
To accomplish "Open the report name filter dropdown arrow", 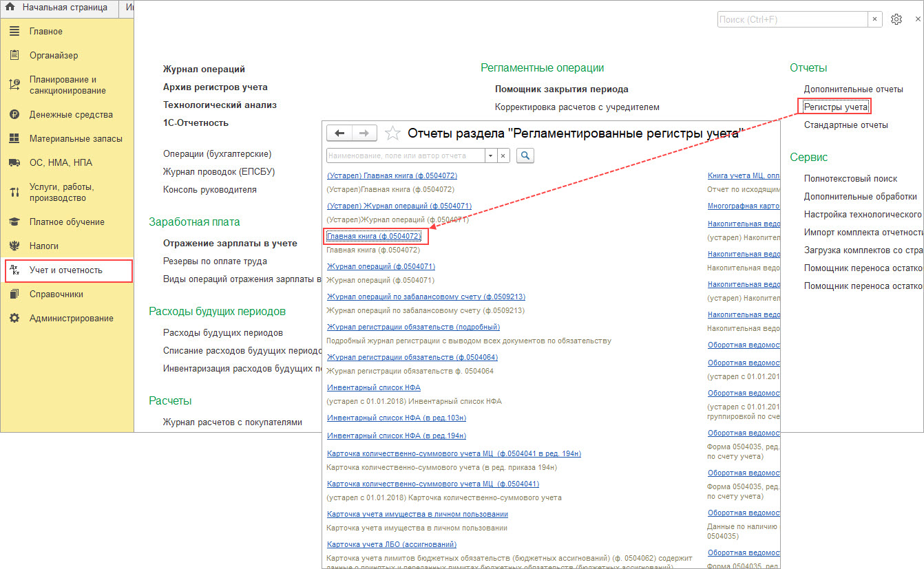I will (x=491, y=156).
